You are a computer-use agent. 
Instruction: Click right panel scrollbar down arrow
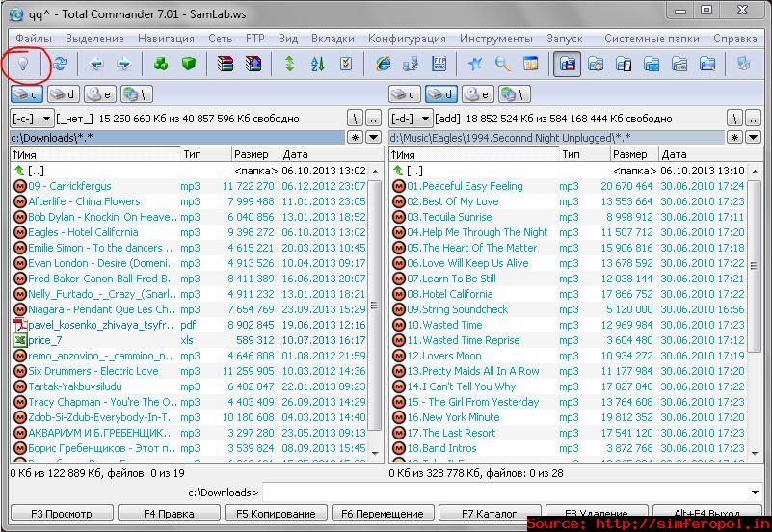pos(755,453)
